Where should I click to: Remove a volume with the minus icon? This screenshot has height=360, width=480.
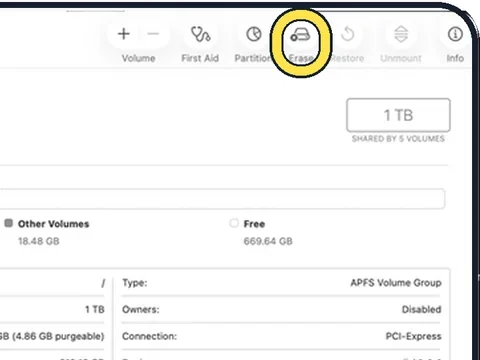[x=153, y=34]
